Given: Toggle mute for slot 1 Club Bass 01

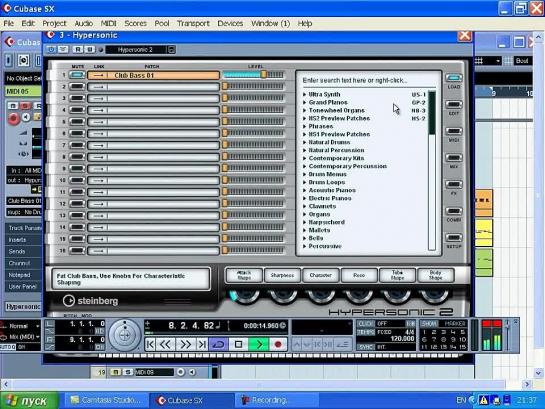Looking at the screenshot, I should pyautogui.click(x=77, y=75).
